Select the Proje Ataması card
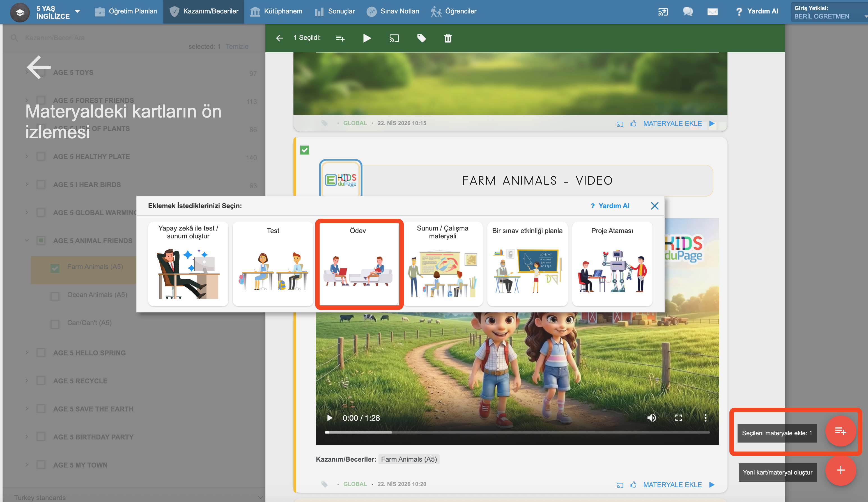The width and height of the screenshot is (868, 502). (x=612, y=263)
